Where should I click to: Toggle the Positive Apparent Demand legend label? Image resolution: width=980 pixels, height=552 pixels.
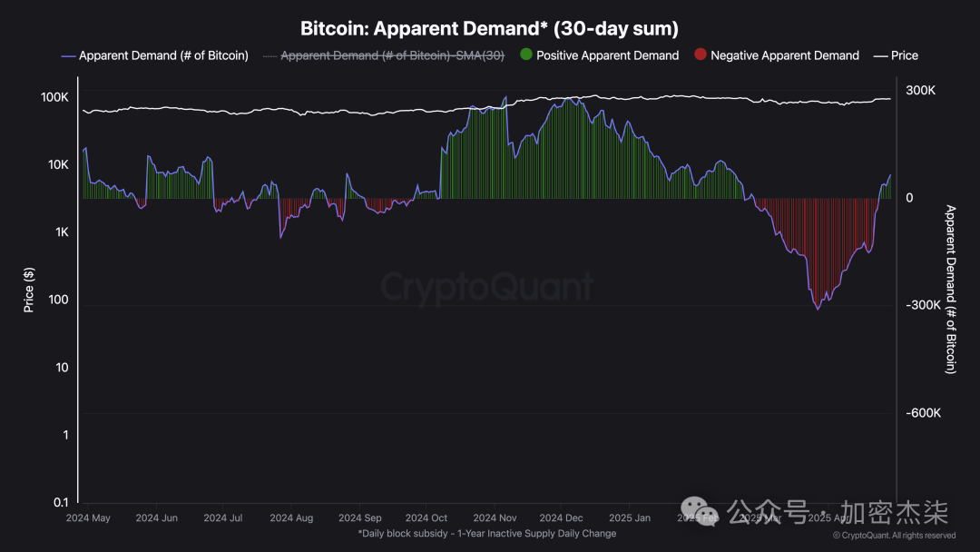pos(607,55)
